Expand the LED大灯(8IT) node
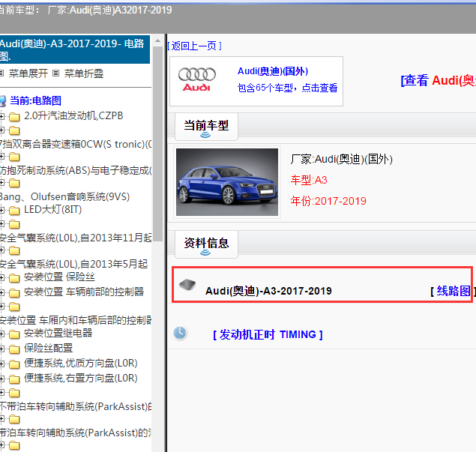 [x=1, y=210]
